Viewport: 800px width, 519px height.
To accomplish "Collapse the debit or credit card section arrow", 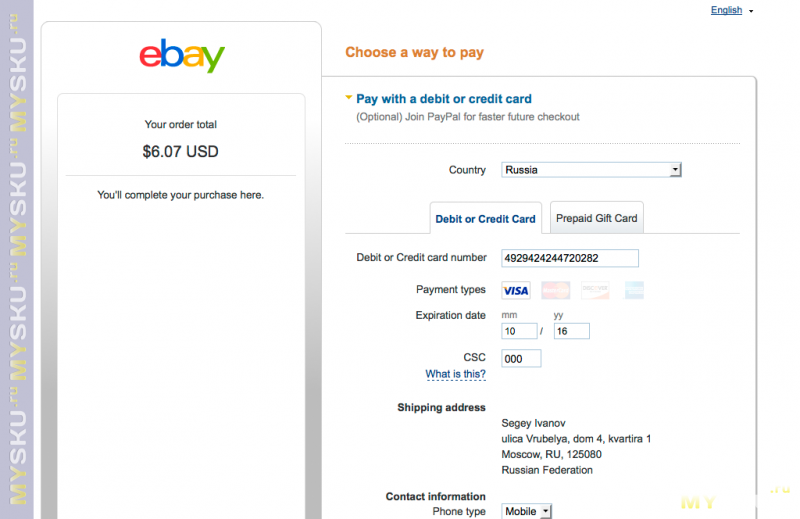I will (x=348, y=98).
